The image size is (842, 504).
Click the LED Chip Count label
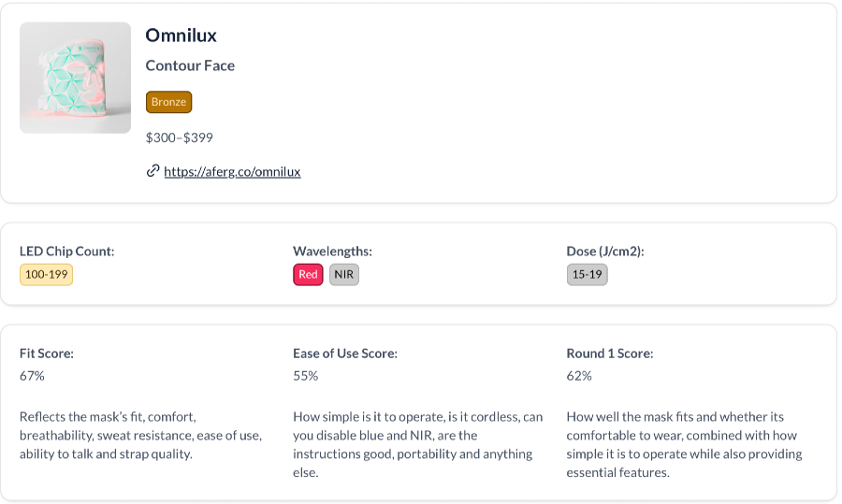(66, 252)
